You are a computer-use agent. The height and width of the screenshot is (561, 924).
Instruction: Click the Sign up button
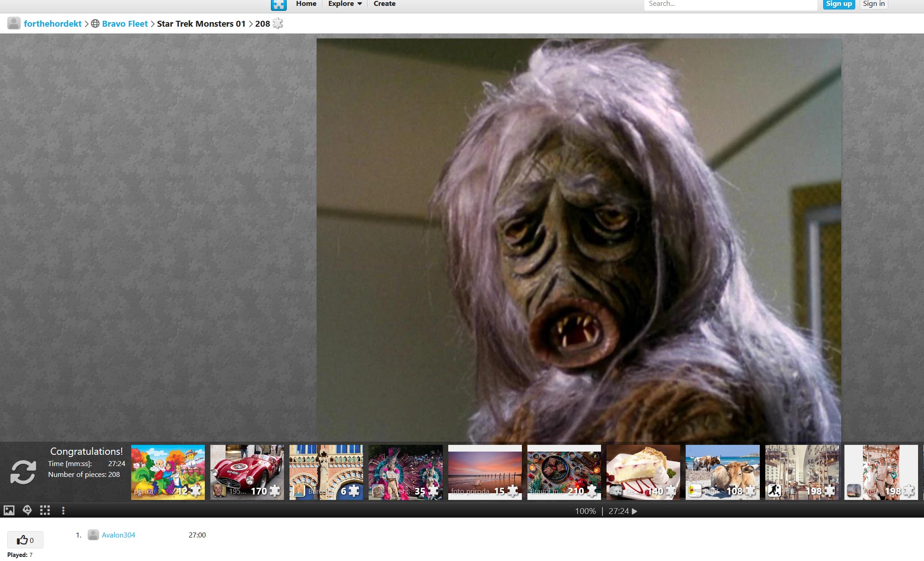coord(839,4)
